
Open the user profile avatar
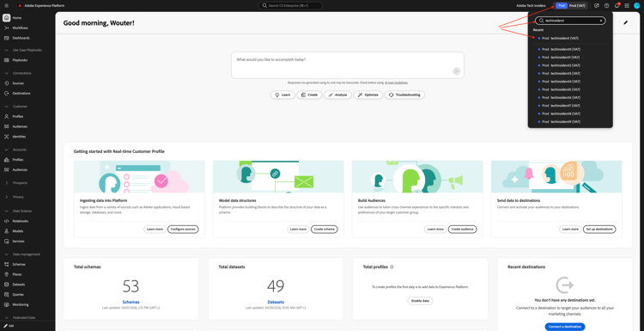tap(637, 6)
